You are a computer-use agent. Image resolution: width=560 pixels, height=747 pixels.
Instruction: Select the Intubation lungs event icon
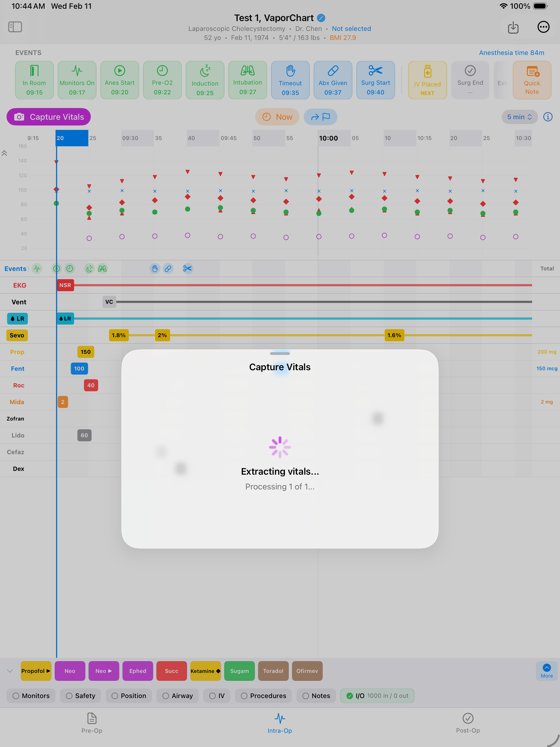pos(247,70)
